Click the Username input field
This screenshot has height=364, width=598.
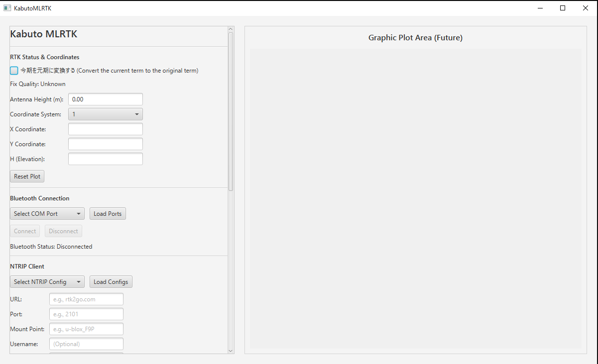click(86, 344)
